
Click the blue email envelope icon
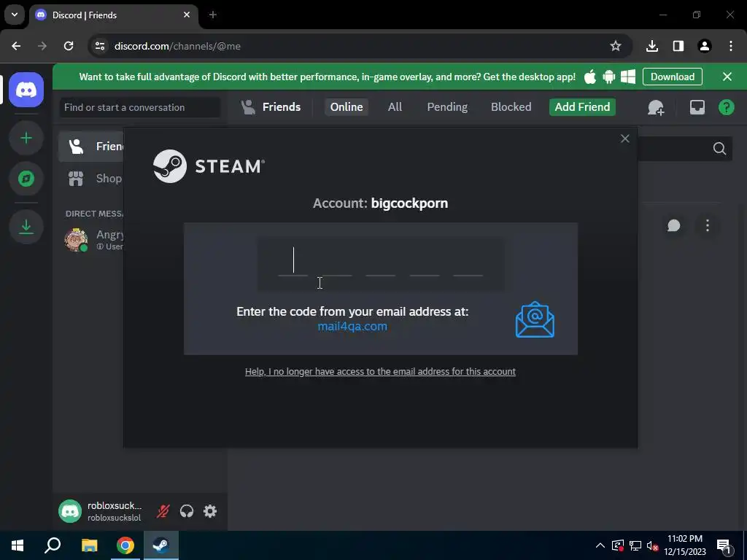click(535, 319)
